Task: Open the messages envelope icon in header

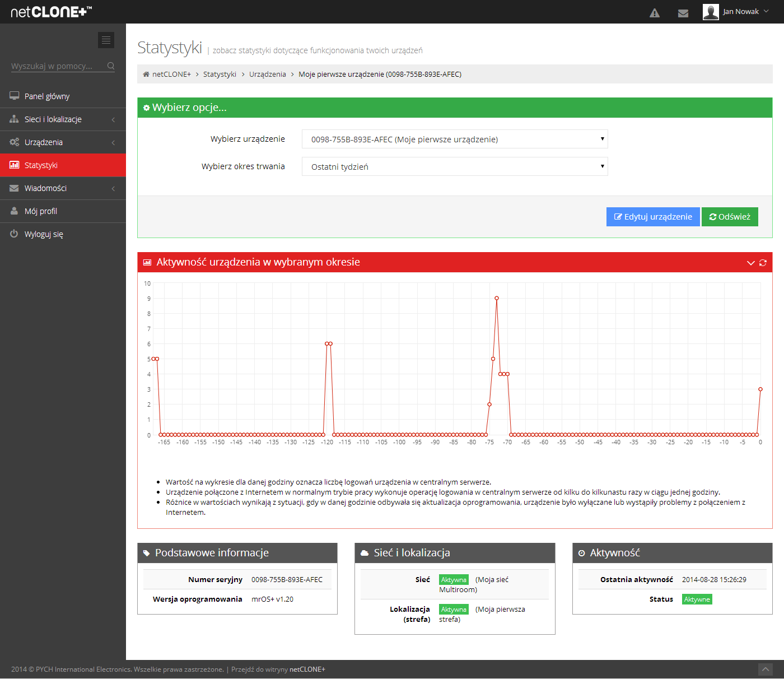Action: (683, 13)
